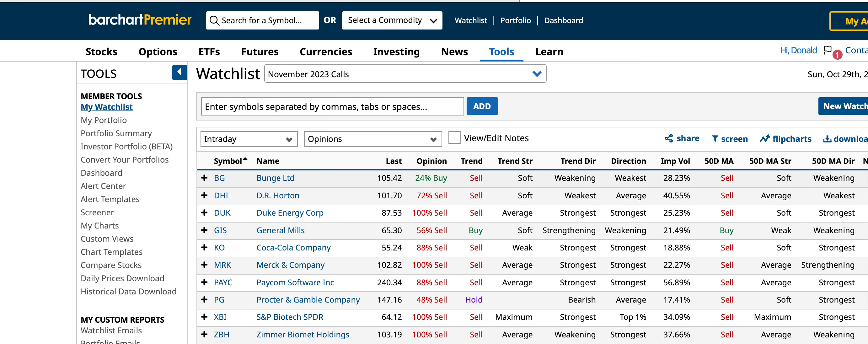Click the ADD button
Screen dimensions: 868x344
[482, 106]
